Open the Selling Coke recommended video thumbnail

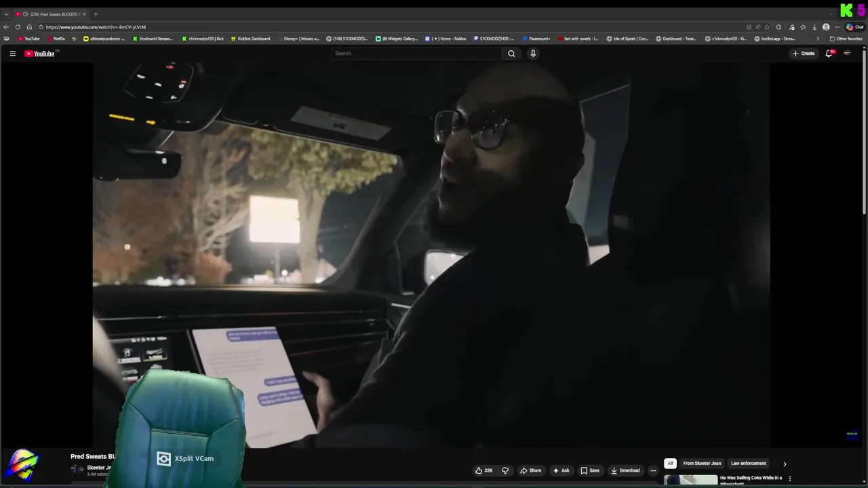pos(690,481)
